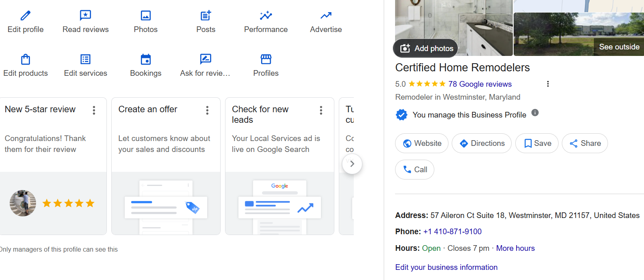Open the Performance sparkle chart icon
This screenshot has width=644, height=280.
(266, 16)
